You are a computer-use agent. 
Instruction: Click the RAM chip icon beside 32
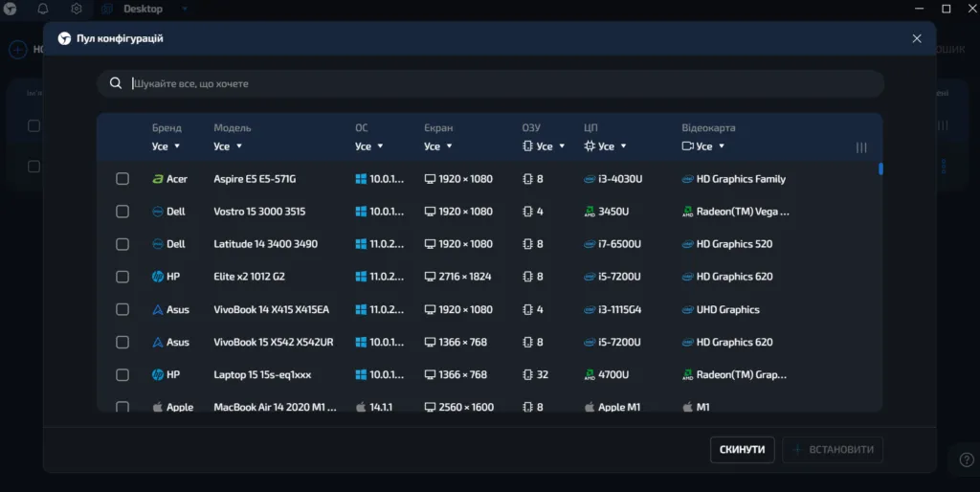527,374
